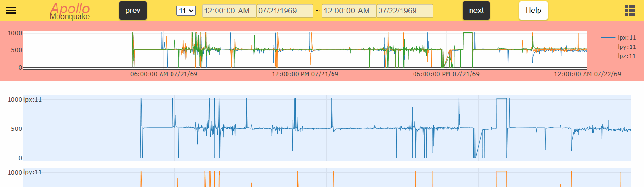Open the apps grid icon
This screenshot has height=187, width=644.
tap(630, 11)
